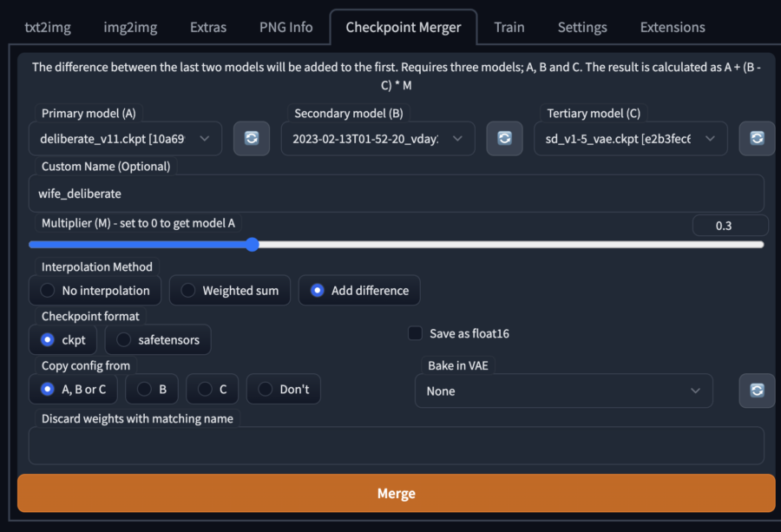Refresh the Primary model (A) list
The height and width of the screenshot is (532, 781).
click(x=252, y=138)
